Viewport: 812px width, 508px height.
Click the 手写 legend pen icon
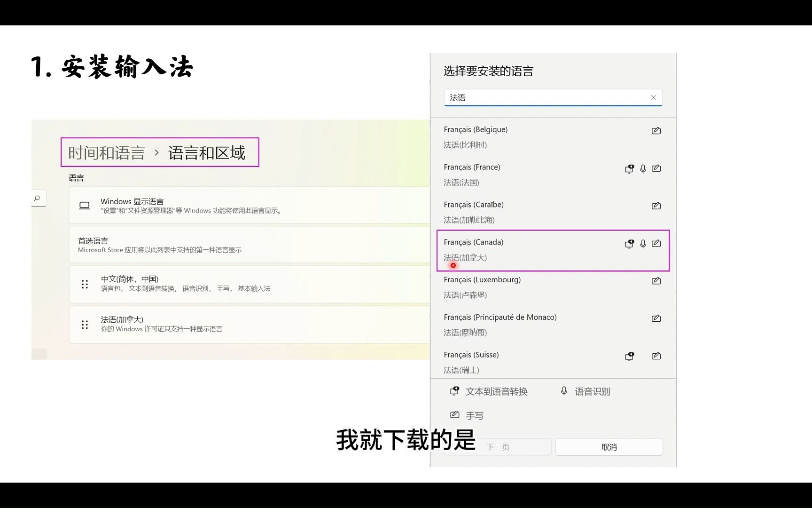pyautogui.click(x=455, y=415)
